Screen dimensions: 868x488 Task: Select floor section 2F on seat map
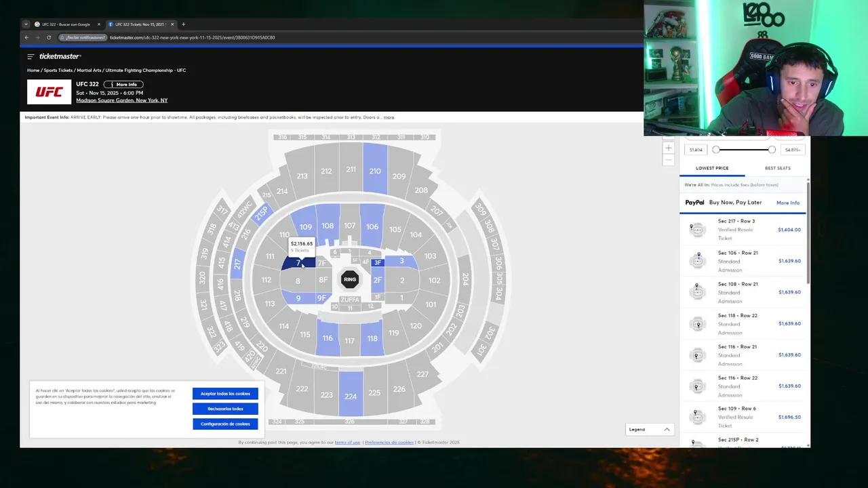pos(378,280)
